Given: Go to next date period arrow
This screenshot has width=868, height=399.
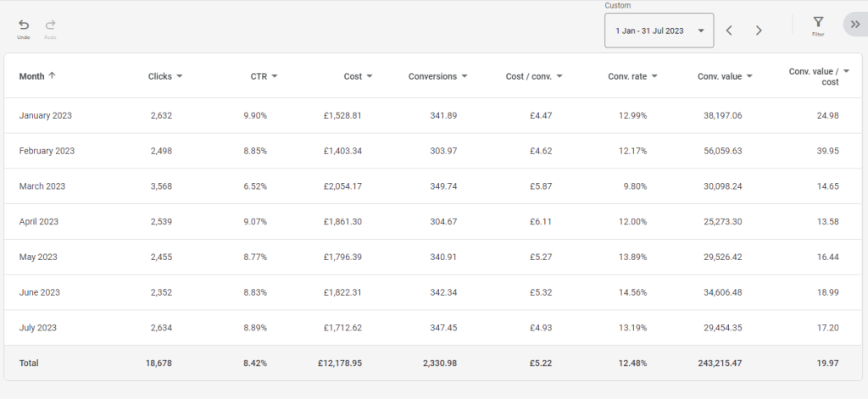Looking at the screenshot, I should (759, 30).
